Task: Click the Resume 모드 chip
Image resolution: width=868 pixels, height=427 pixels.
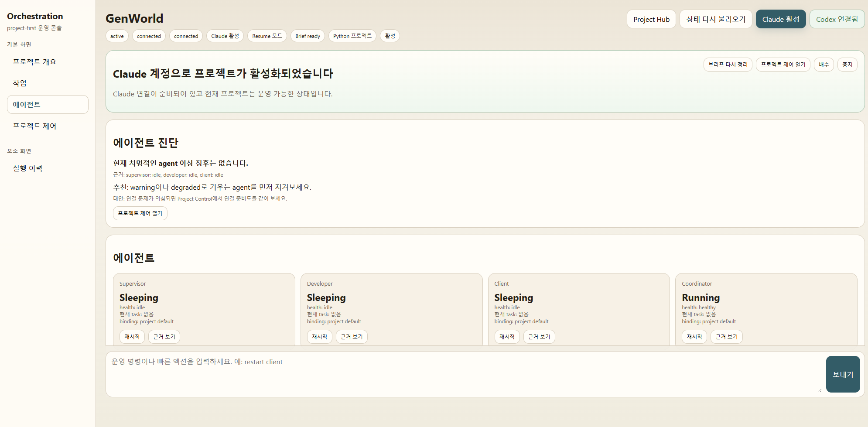Action: (x=267, y=36)
